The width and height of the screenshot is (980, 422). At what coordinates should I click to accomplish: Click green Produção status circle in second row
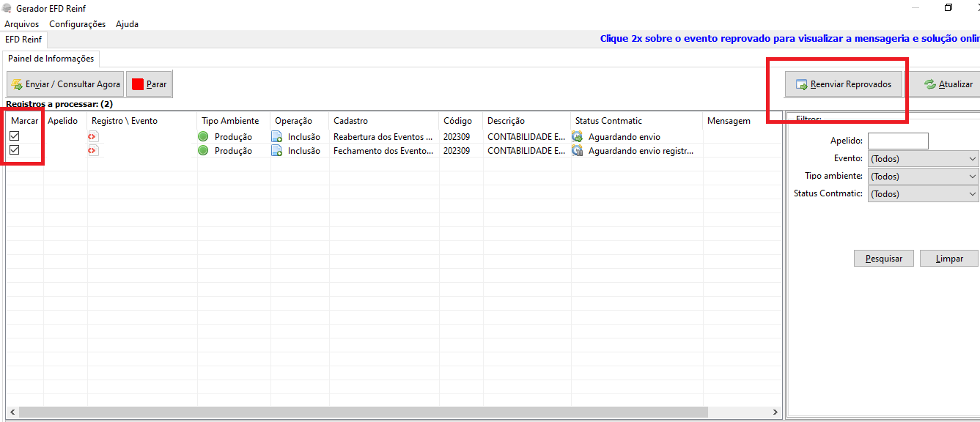[x=203, y=151]
